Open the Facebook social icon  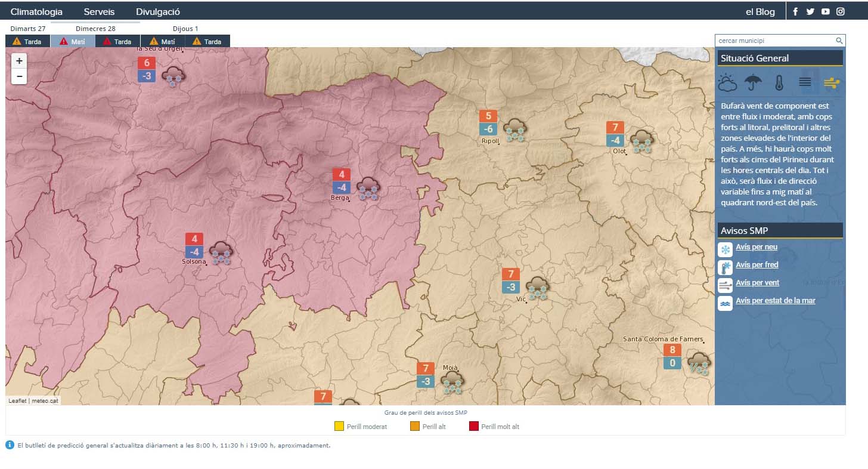tap(795, 11)
